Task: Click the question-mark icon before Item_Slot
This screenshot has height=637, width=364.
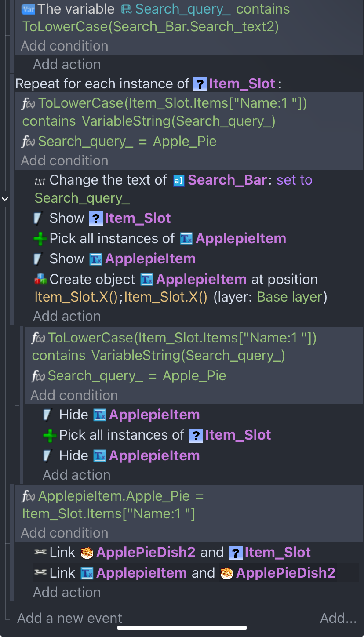Action: 200,84
